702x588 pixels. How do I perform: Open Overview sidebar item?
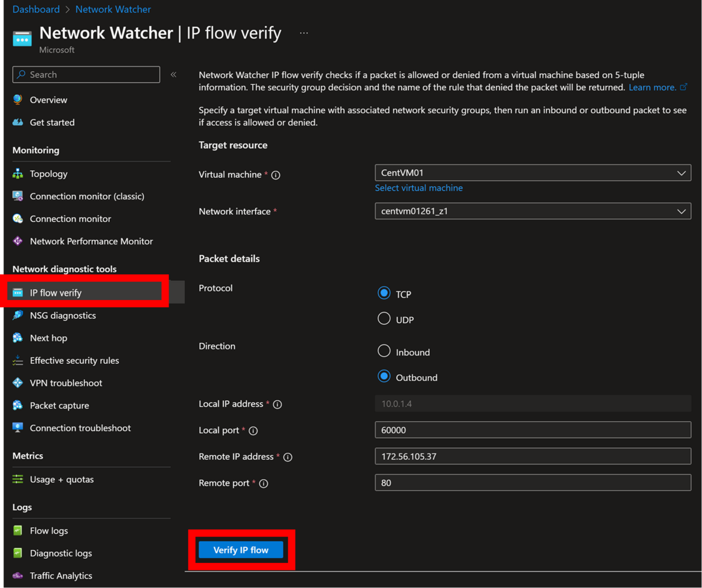click(49, 99)
